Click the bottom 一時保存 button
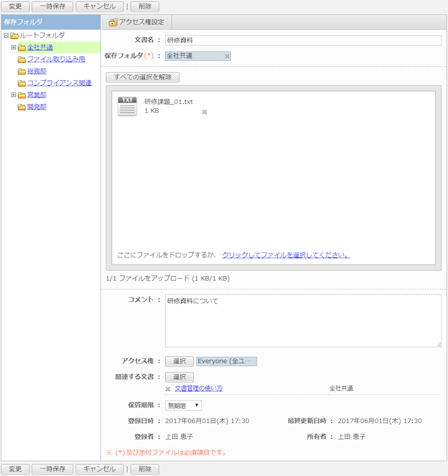 tap(52, 469)
